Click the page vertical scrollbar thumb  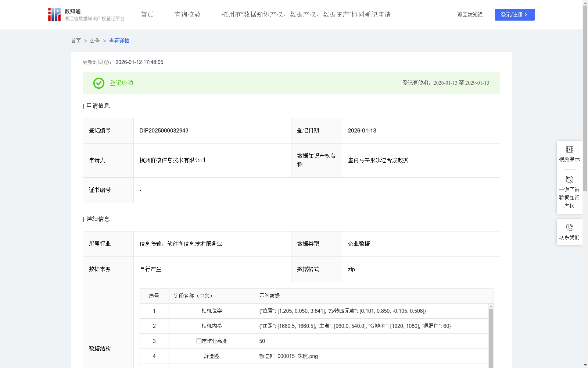pyautogui.click(x=585, y=99)
